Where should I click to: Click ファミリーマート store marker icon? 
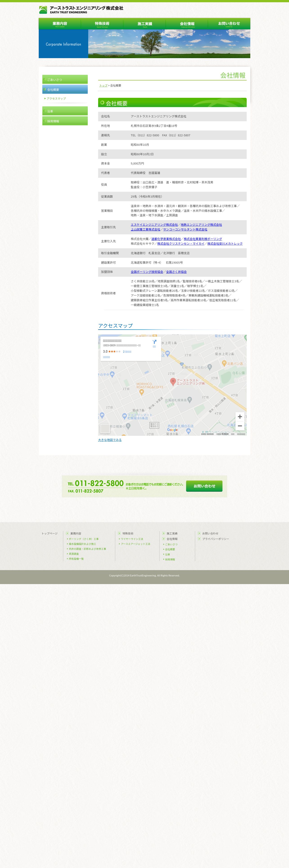124,416
